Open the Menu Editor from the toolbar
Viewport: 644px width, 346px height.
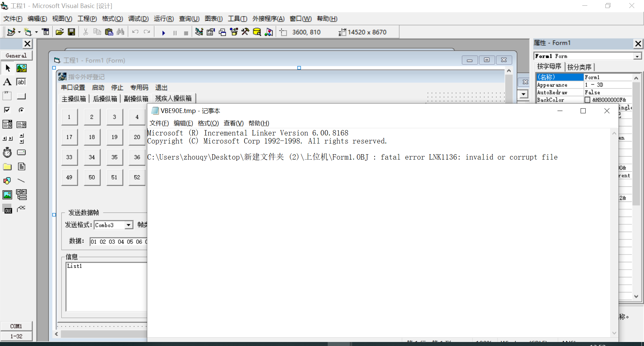click(46, 32)
